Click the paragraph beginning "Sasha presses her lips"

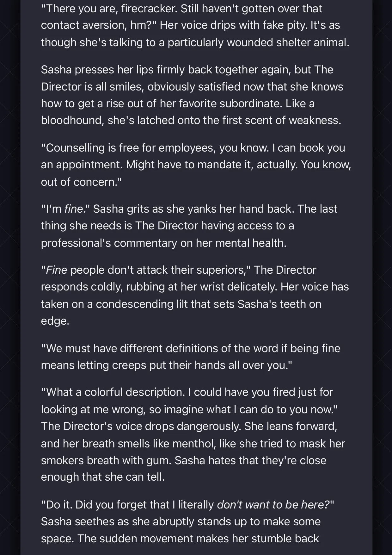pyautogui.click(x=192, y=95)
